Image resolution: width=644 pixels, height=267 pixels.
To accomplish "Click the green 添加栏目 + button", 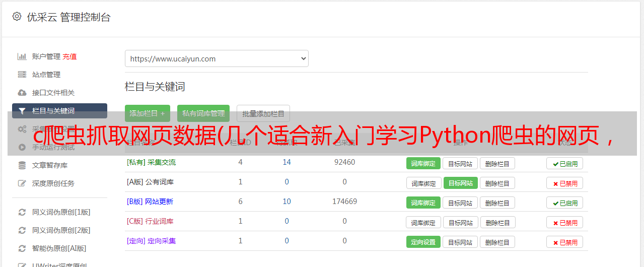I will coord(148,113).
